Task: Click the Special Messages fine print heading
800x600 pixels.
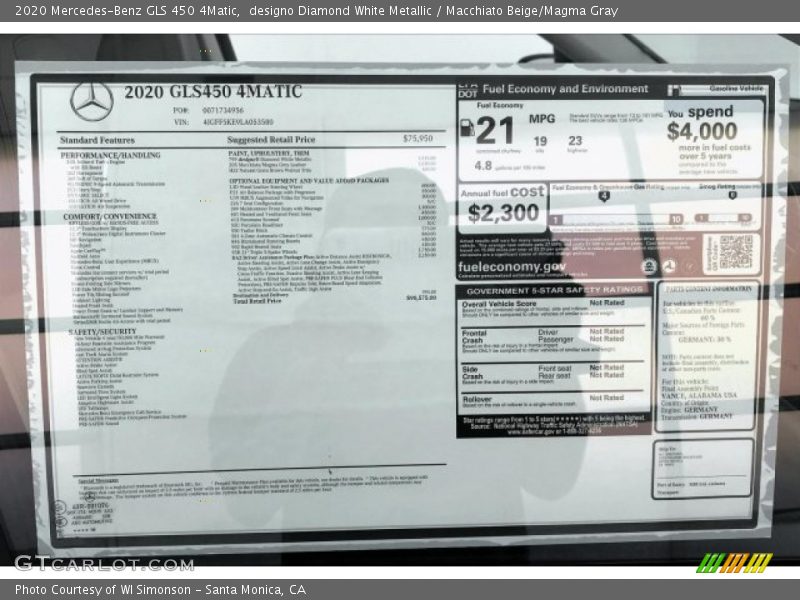Action: 98,481
